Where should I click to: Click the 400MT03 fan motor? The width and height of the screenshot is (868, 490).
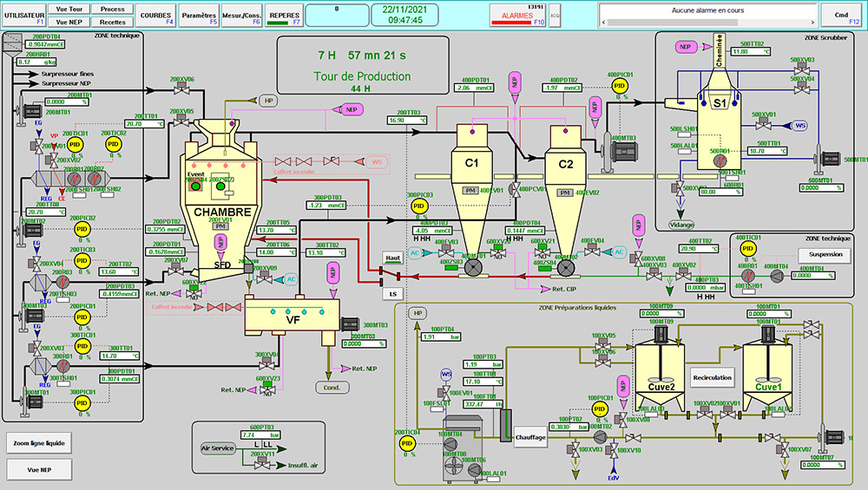(x=619, y=152)
